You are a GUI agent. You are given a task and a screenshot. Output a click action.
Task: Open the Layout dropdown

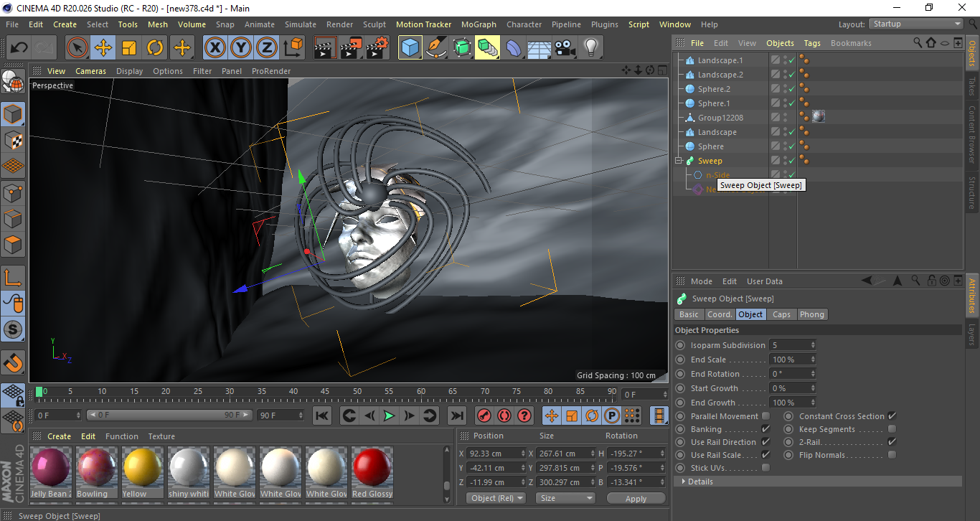click(916, 24)
